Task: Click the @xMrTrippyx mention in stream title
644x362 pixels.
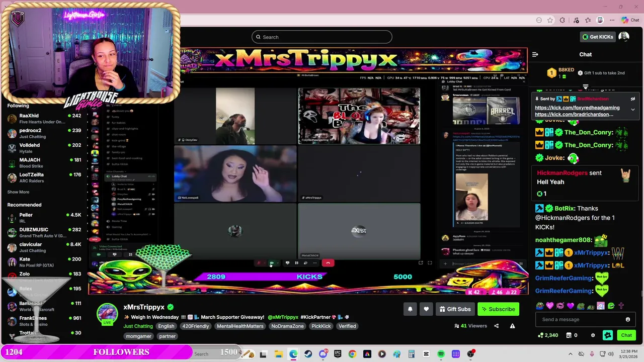Action: 283,317
